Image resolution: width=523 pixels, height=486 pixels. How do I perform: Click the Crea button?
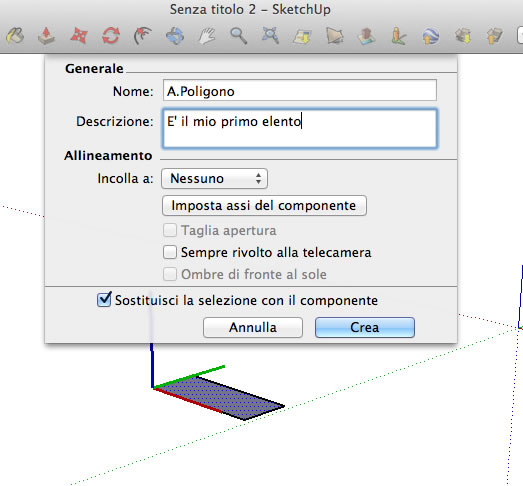tap(365, 327)
